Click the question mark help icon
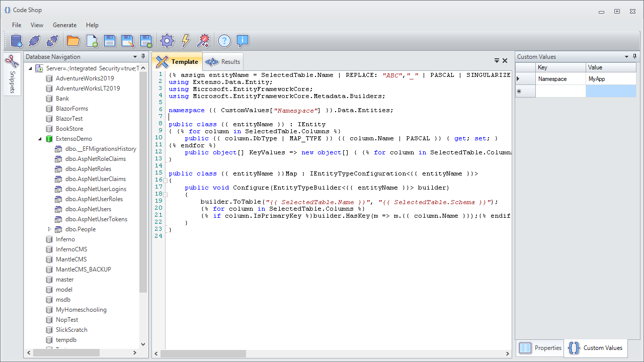 (224, 41)
